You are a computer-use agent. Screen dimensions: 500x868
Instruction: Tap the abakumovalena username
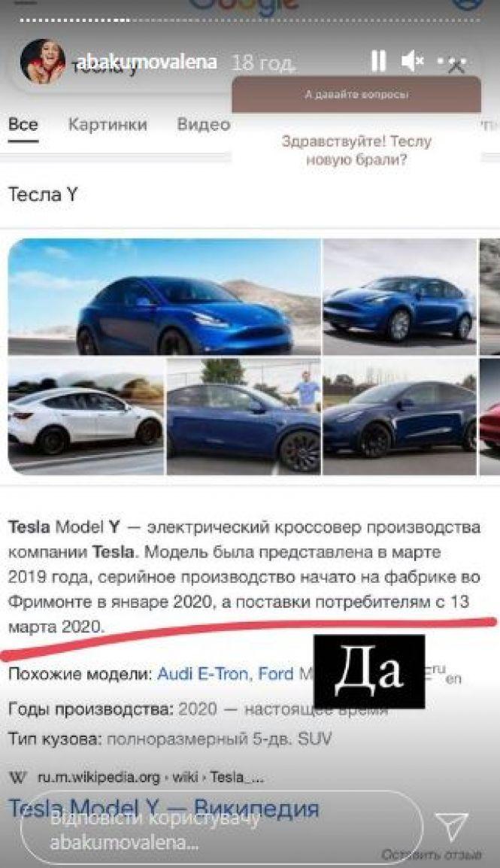pyautogui.click(x=146, y=62)
